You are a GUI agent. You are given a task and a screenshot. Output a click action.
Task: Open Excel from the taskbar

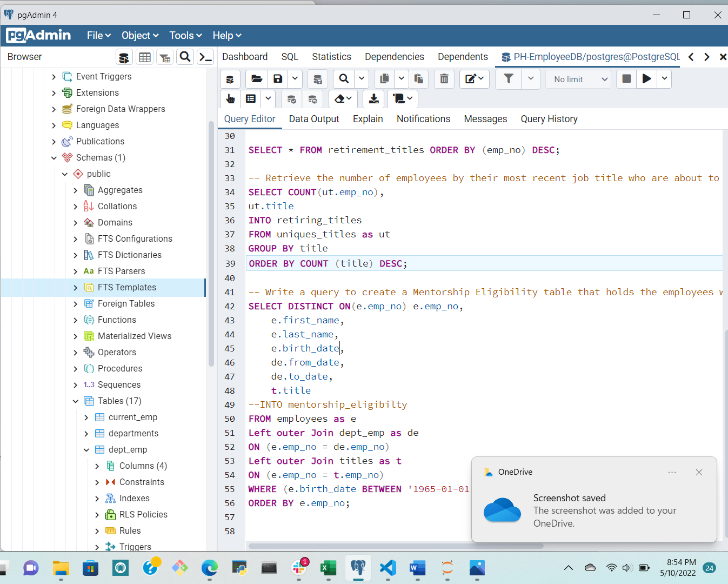[328, 568]
